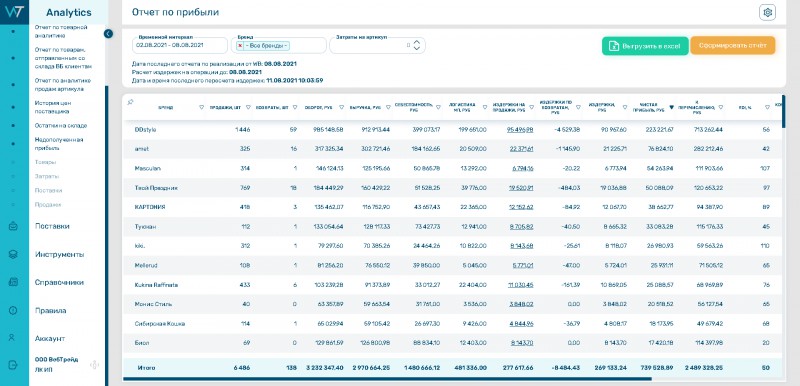This screenshot has width=800, height=386.
Task: Open the report settings gear icon
Action: [x=767, y=12]
